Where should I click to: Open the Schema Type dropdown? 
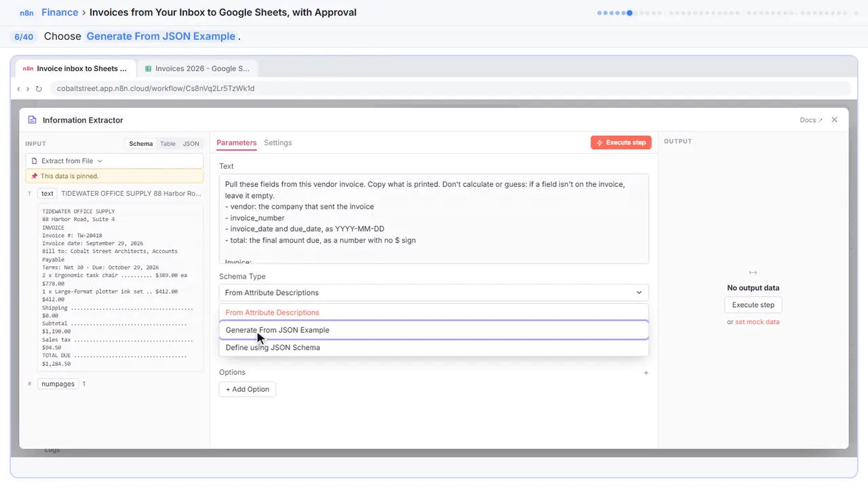point(433,293)
